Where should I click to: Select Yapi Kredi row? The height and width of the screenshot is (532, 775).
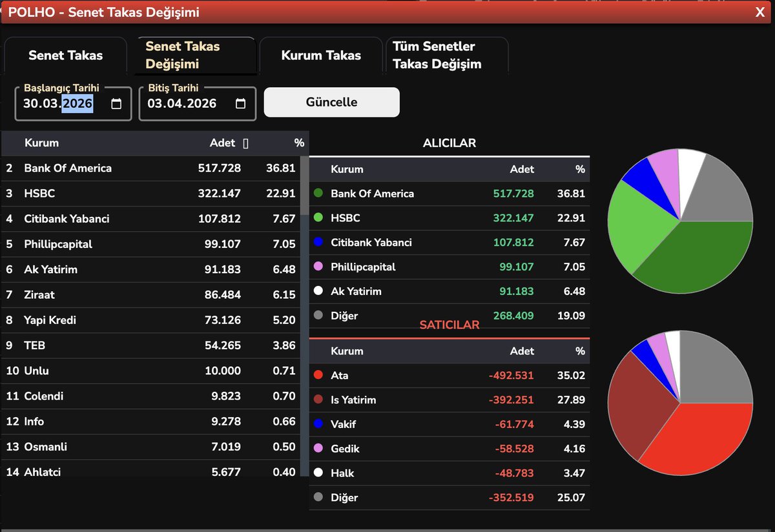pyautogui.click(x=150, y=320)
